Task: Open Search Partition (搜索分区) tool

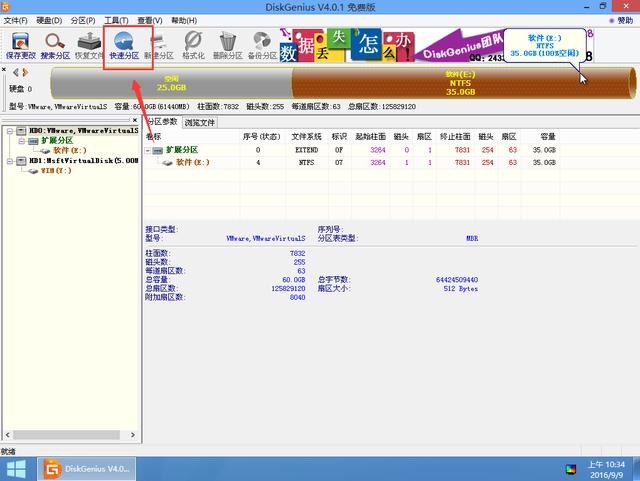Action: tap(55, 46)
